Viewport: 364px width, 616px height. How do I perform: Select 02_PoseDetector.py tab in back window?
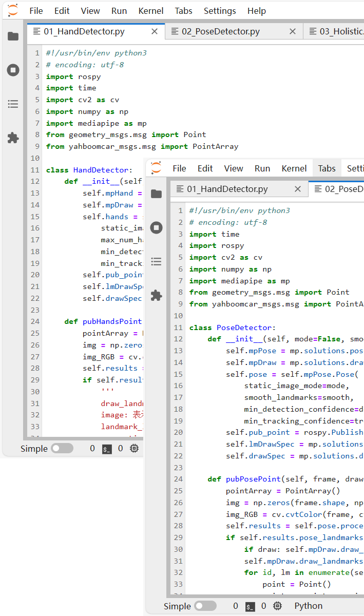[x=234, y=31]
